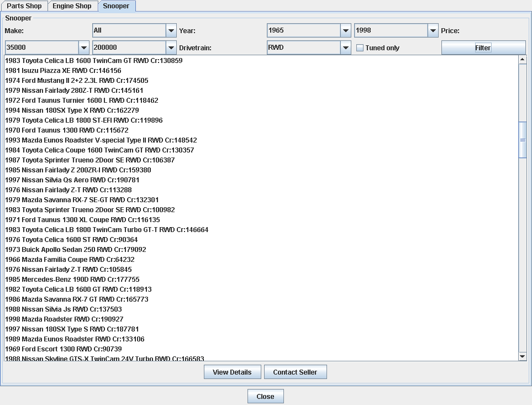
Task: Select 1987 Toyota Sprinter Trueno 2Door SE
Action: click(261, 160)
